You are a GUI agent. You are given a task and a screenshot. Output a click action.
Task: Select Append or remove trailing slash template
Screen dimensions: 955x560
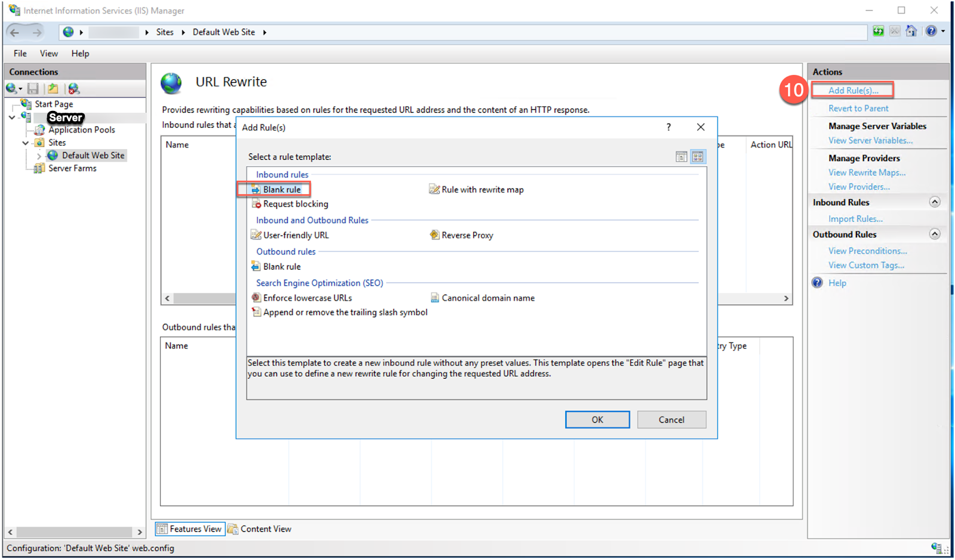click(x=339, y=312)
